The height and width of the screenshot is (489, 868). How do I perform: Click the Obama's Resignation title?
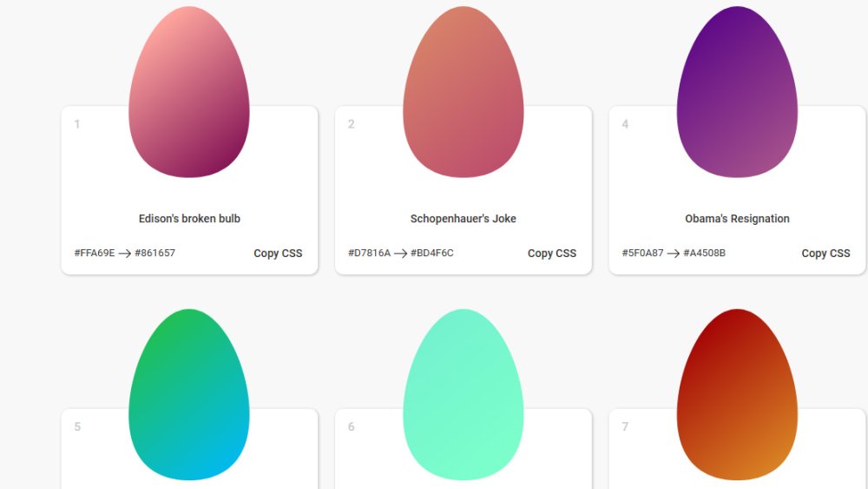737,218
